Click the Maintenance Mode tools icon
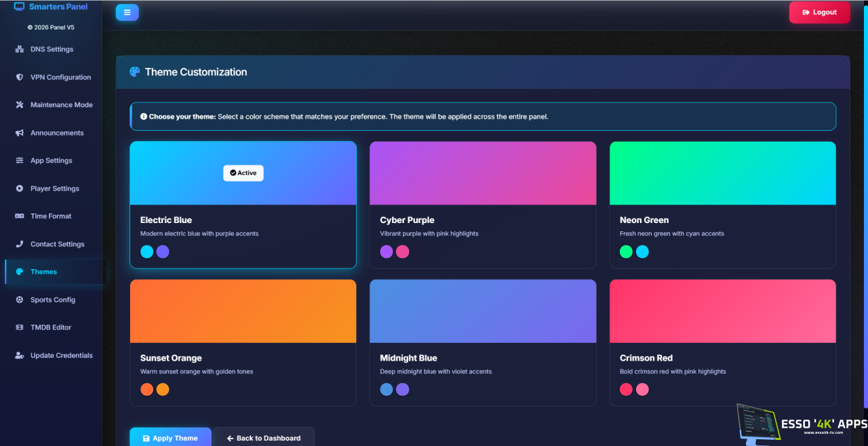The image size is (868, 446). [20, 105]
